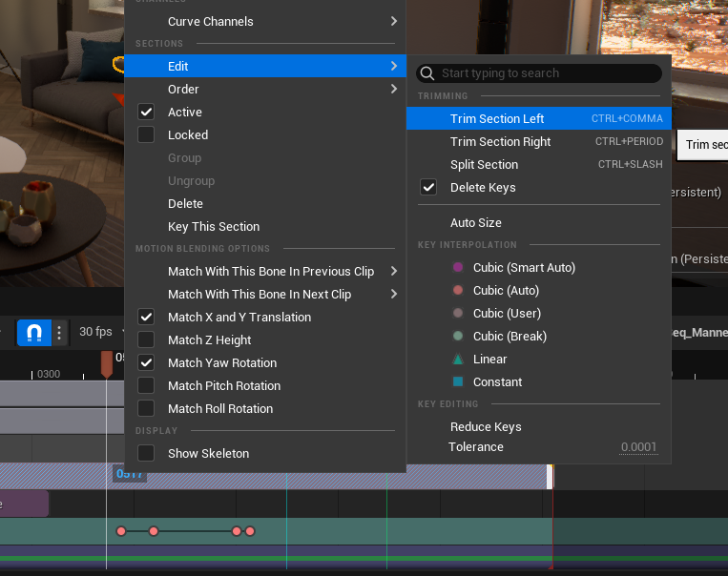Viewport: 728px width, 576px height.
Task: Select Cubic (Smart Auto) interpolation icon
Action: (458, 268)
